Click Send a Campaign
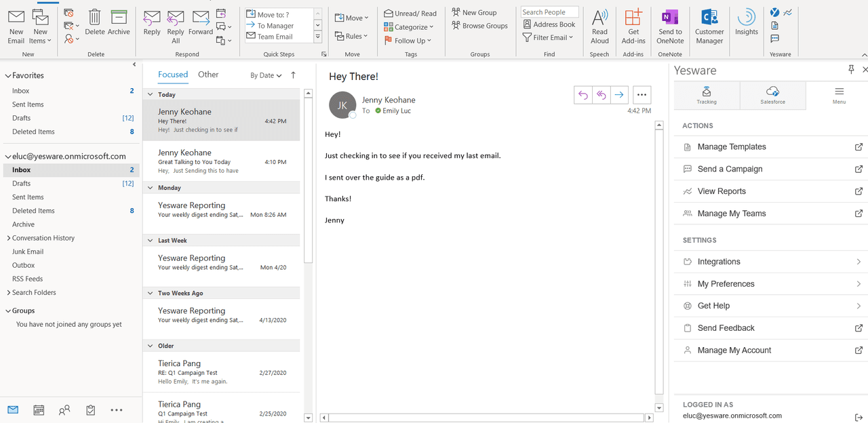The image size is (868, 423). 771,169
